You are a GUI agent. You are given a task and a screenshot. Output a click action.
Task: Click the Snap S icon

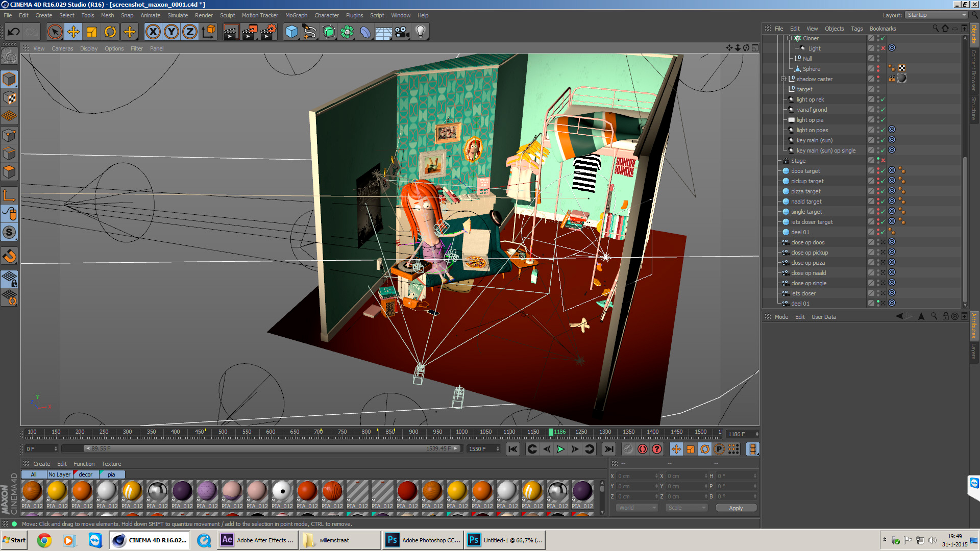[9, 233]
